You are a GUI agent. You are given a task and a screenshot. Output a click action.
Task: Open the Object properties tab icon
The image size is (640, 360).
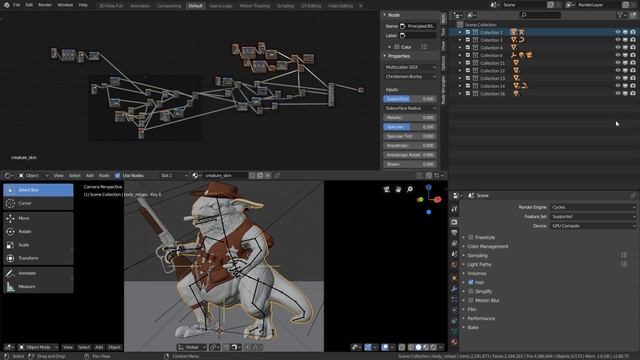tap(454, 278)
